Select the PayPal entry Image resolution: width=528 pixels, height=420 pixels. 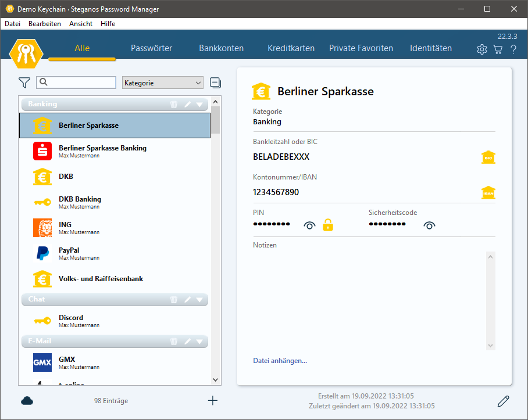(115, 253)
